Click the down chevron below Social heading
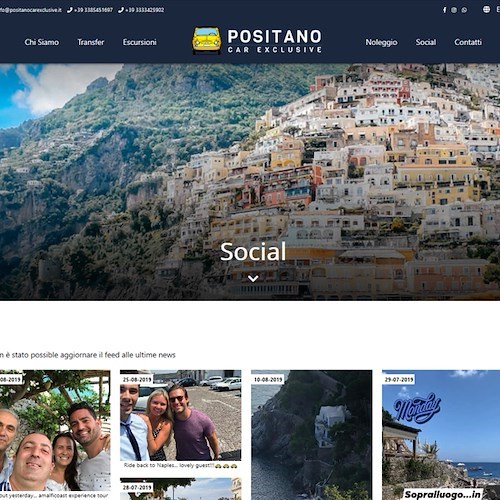 pos(253,278)
